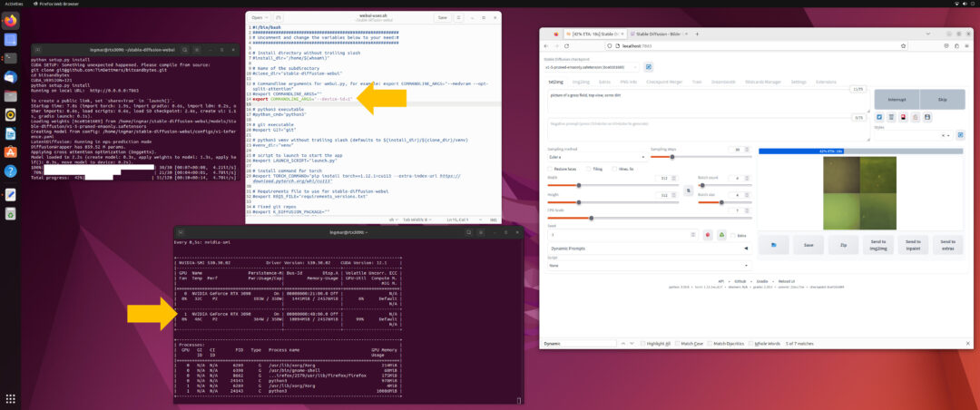Click search icon in stable-diffusion-webui terminal
980x410 pixels.
[186, 49]
